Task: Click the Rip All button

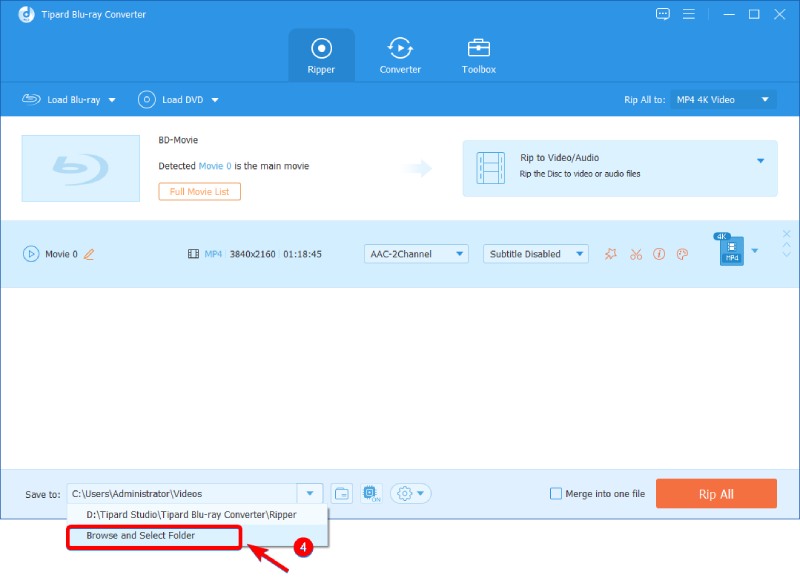Action: (x=716, y=494)
